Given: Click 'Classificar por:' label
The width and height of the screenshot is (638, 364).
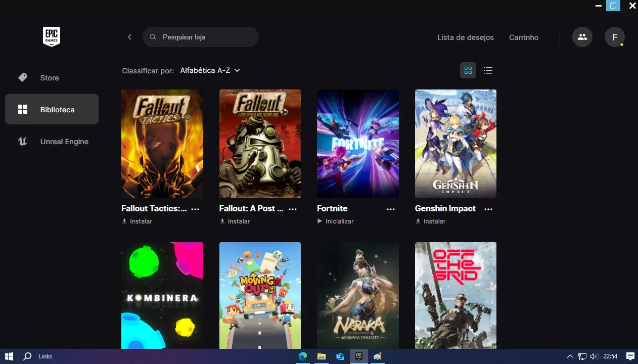Looking at the screenshot, I should pos(148,71).
